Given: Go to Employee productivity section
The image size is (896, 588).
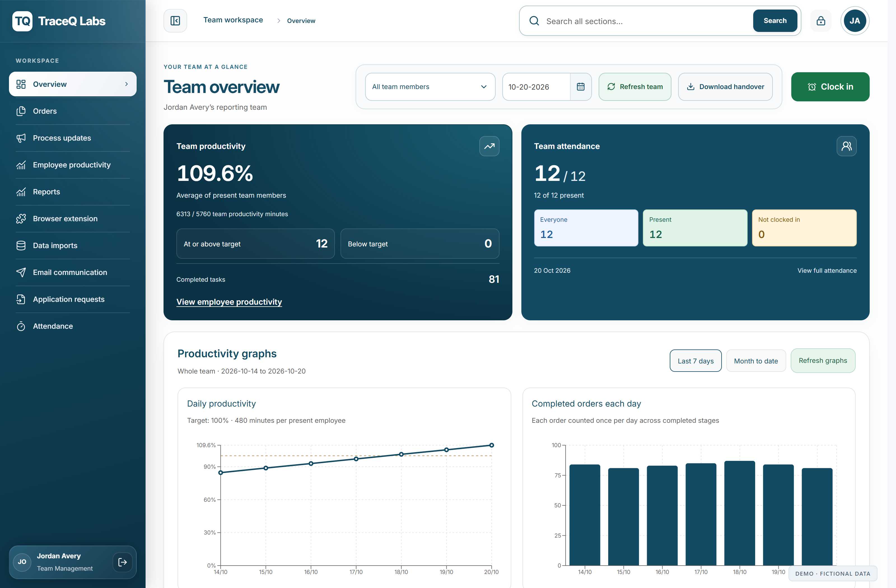Looking at the screenshot, I should tap(73, 165).
